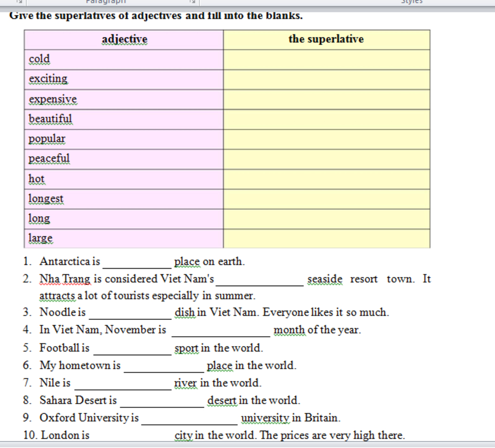Click 'The prices are very high there.'

tap(333, 435)
